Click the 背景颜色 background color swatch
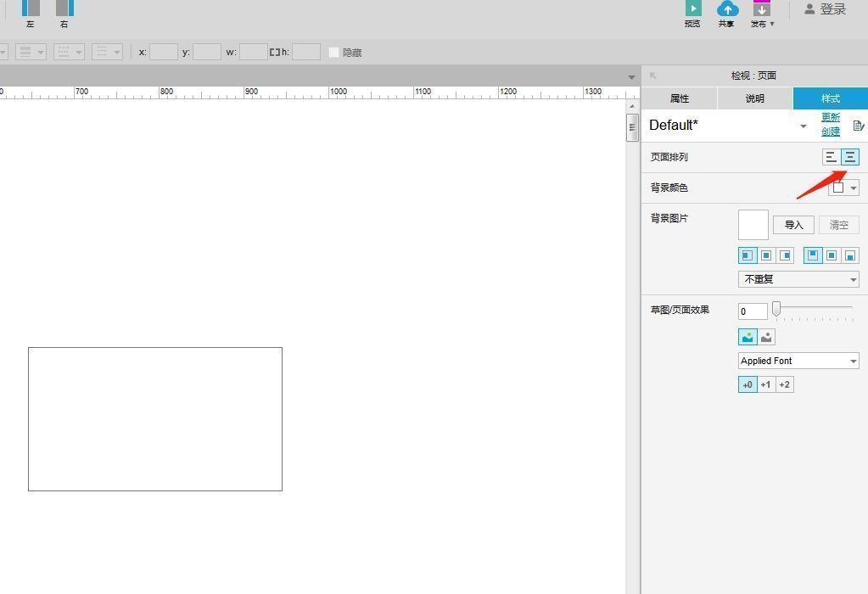Viewport: 868px width, 594px height. 838,188
